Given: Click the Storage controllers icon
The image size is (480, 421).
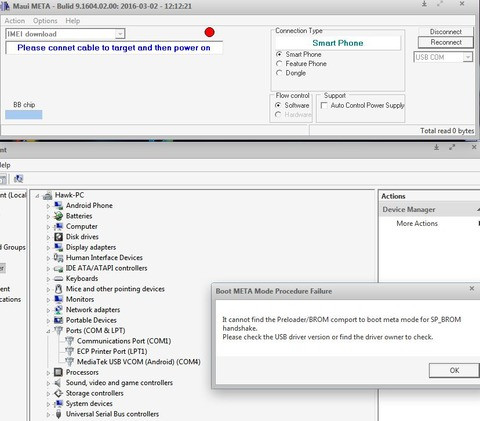Looking at the screenshot, I should point(59,393).
